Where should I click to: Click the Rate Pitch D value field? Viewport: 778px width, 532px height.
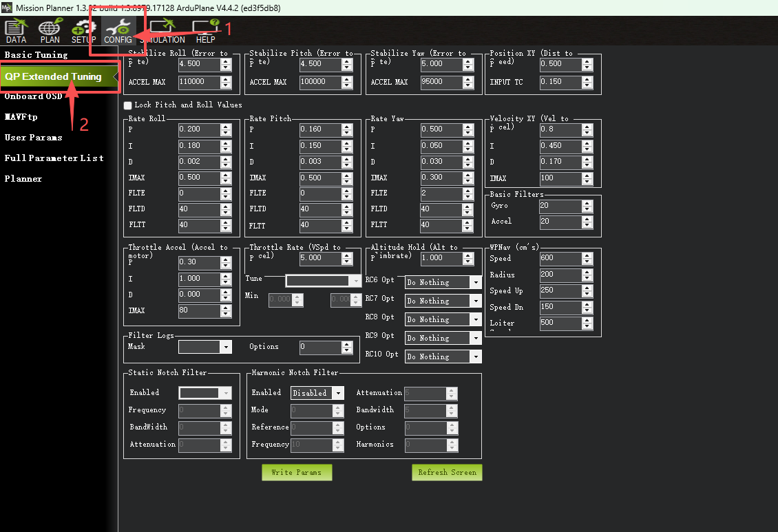tap(320, 162)
